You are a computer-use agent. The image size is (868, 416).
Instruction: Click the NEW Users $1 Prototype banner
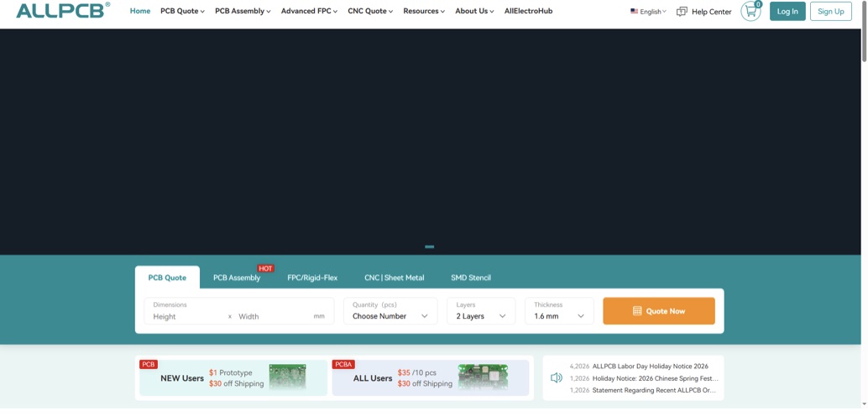pos(233,377)
